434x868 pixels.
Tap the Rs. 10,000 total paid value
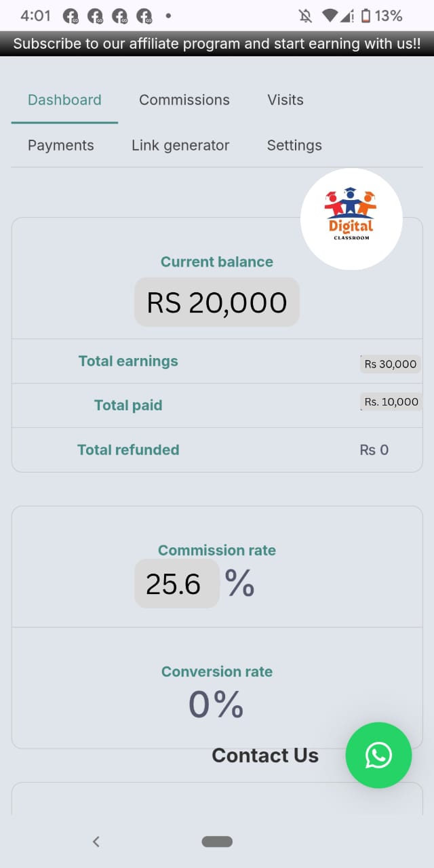coord(391,402)
